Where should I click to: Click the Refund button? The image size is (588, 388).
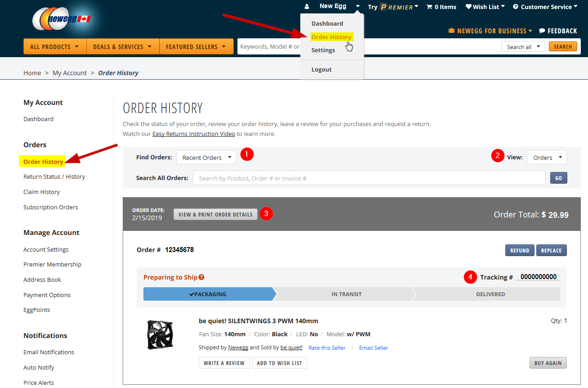(520, 250)
